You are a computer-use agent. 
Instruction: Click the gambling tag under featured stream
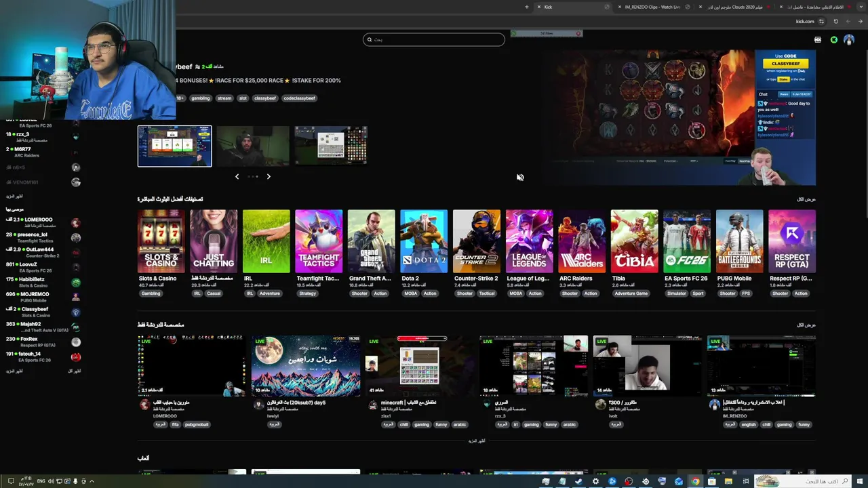coord(200,98)
